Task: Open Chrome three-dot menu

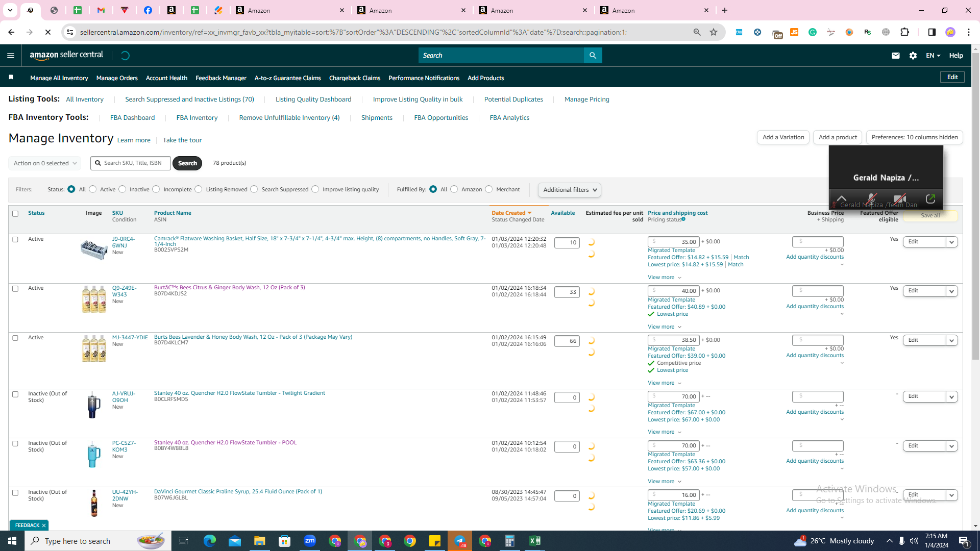Action: click(969, 32)
